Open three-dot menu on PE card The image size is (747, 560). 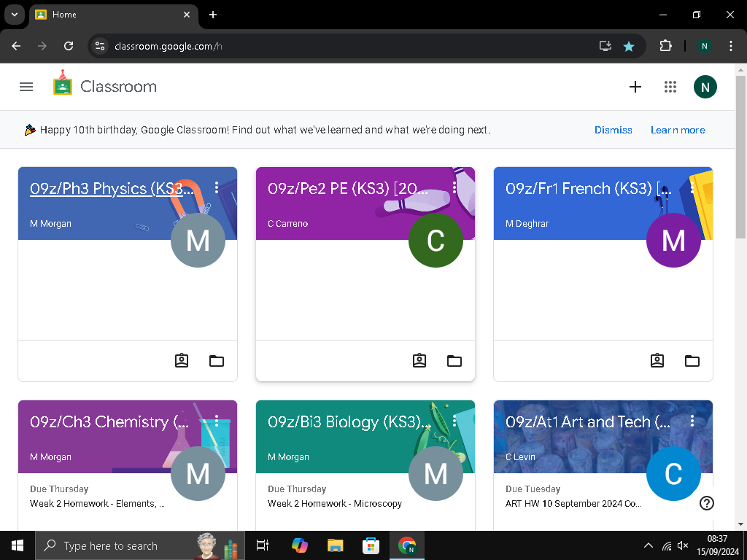[454, 187]
